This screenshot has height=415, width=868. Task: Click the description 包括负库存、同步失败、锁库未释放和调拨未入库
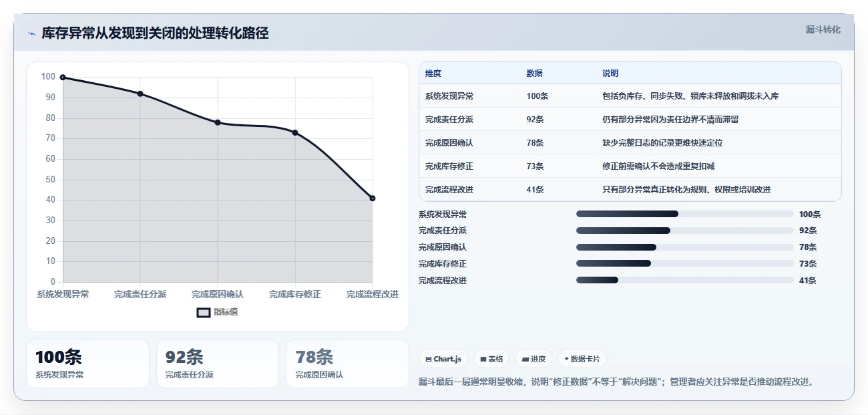[x=690, y=96]
